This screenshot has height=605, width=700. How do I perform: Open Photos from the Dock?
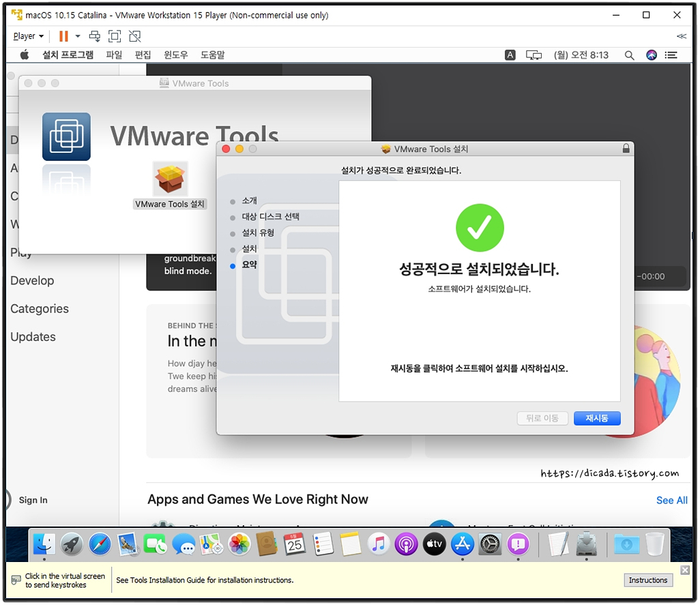(239, 544)
